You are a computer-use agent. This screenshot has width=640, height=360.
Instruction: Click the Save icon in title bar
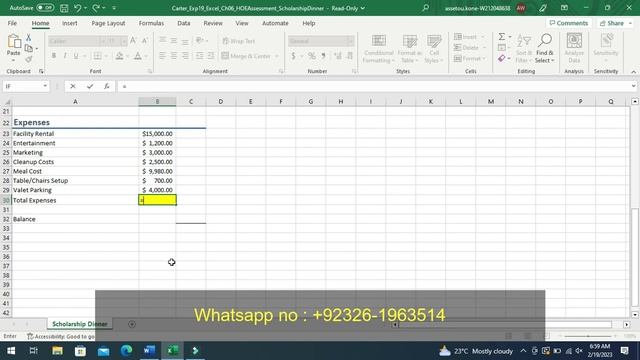click(64, 8)
